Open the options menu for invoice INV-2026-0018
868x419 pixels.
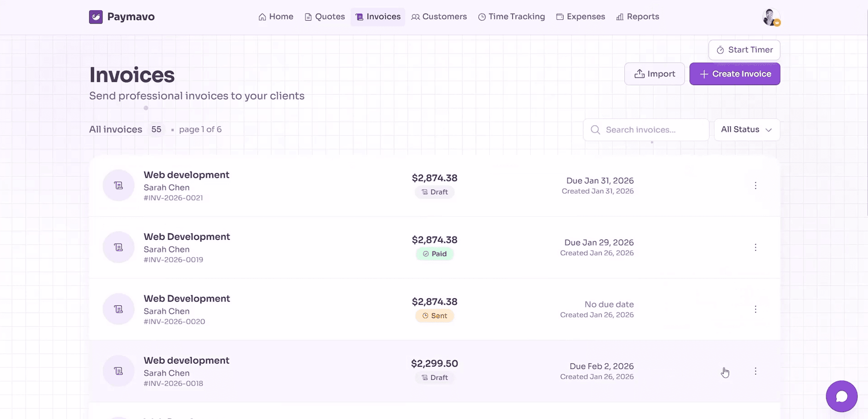point(755,371)
